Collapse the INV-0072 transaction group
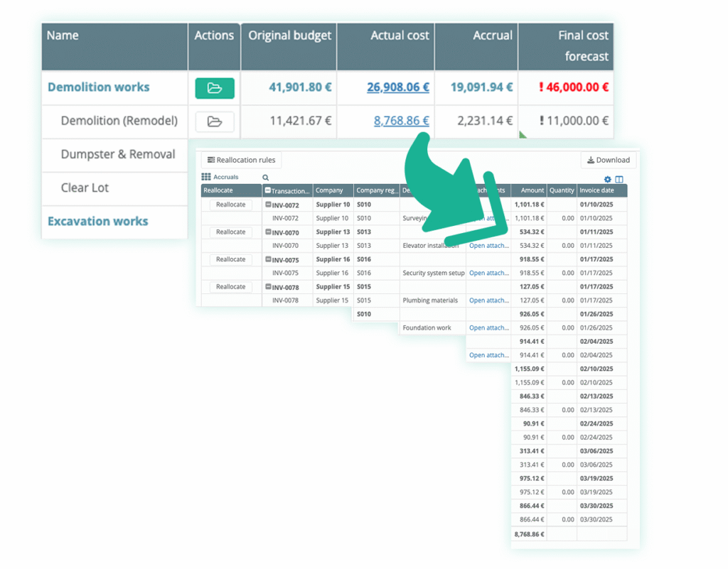 pyautogui.click(x=268, y=205)
